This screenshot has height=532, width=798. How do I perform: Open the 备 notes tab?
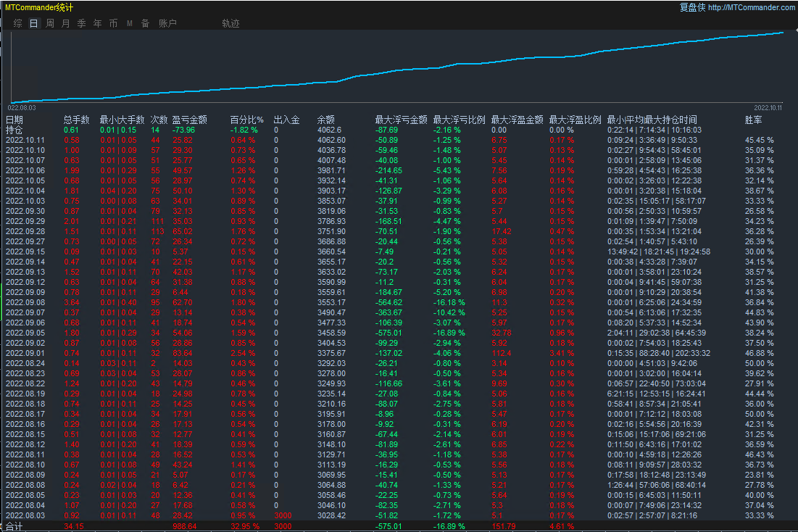(145, 23)
